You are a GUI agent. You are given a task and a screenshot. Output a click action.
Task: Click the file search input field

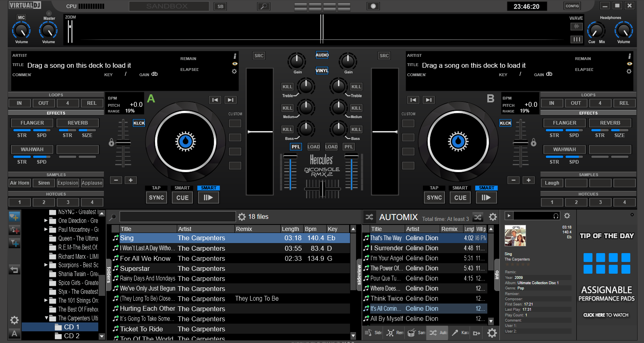[178, 217]
